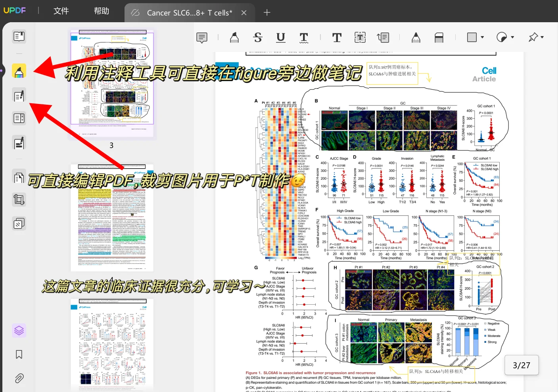The width and height of the screenshot is (558, 392).
Task: Select the rectangle shape tool
Action: pos(472,37)
